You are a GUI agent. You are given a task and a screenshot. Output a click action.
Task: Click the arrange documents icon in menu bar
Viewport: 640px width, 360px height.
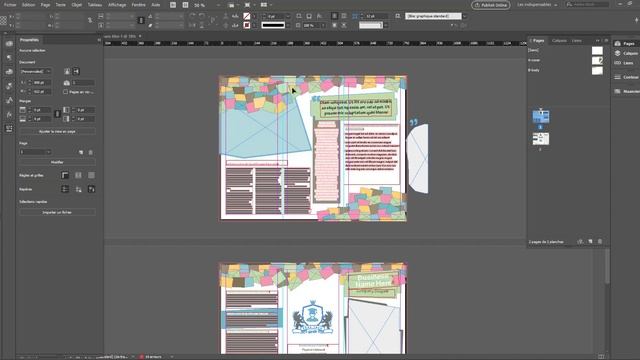pyautogui.click(x=264, y=5)
